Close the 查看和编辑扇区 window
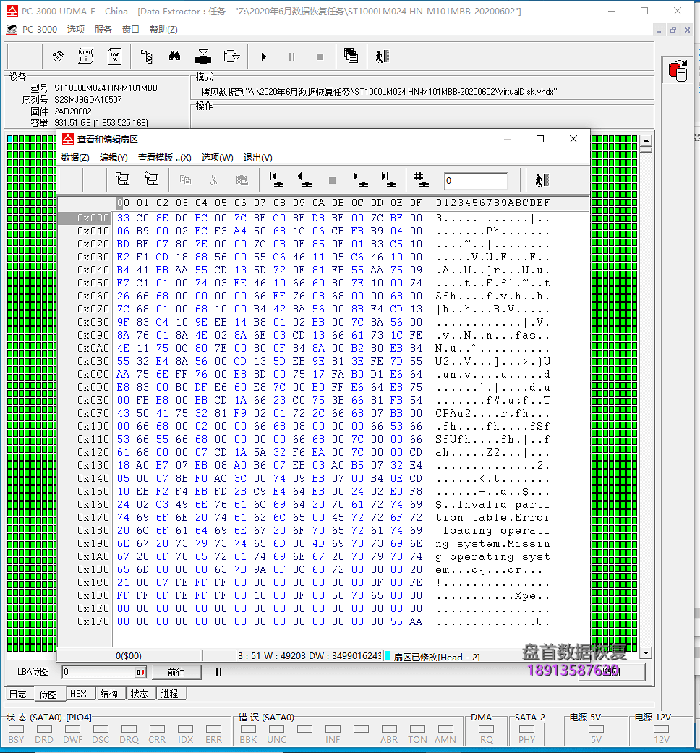 click(573, 140)
